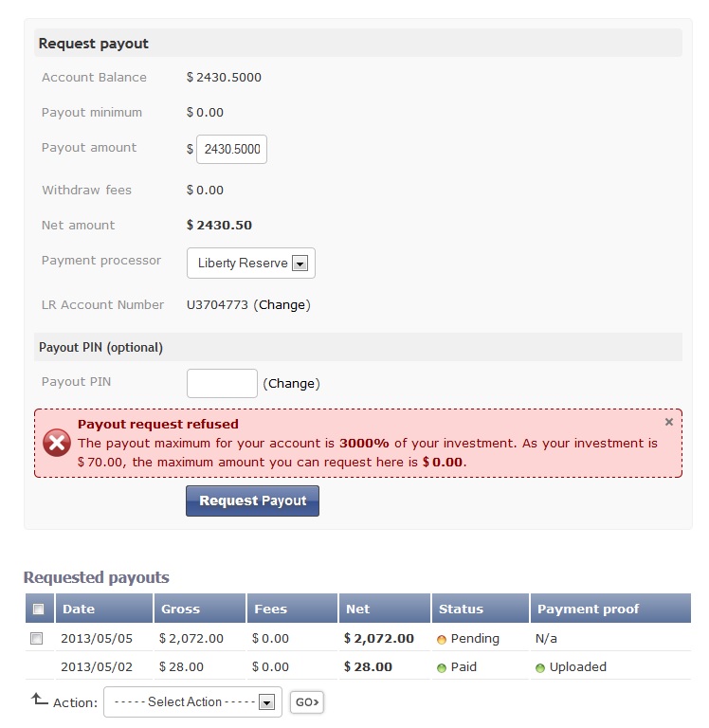Open the Liberty Reserve payment processor dropdown
Viewport: 709px width, 728px height.
(250, 264)
